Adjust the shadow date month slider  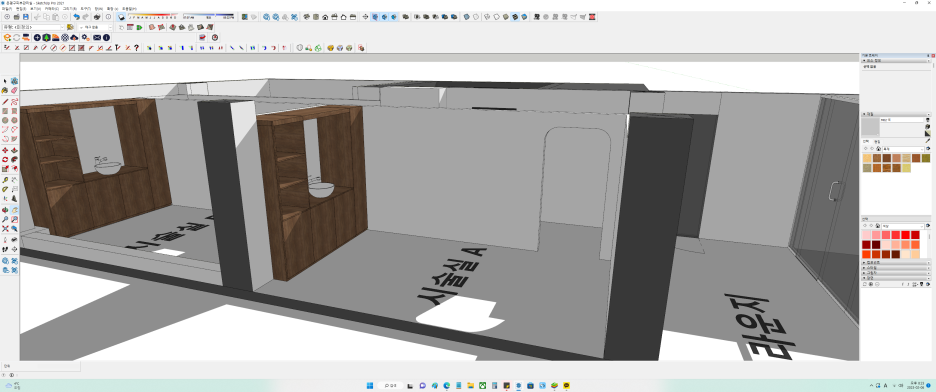click(x=153, y=17)
